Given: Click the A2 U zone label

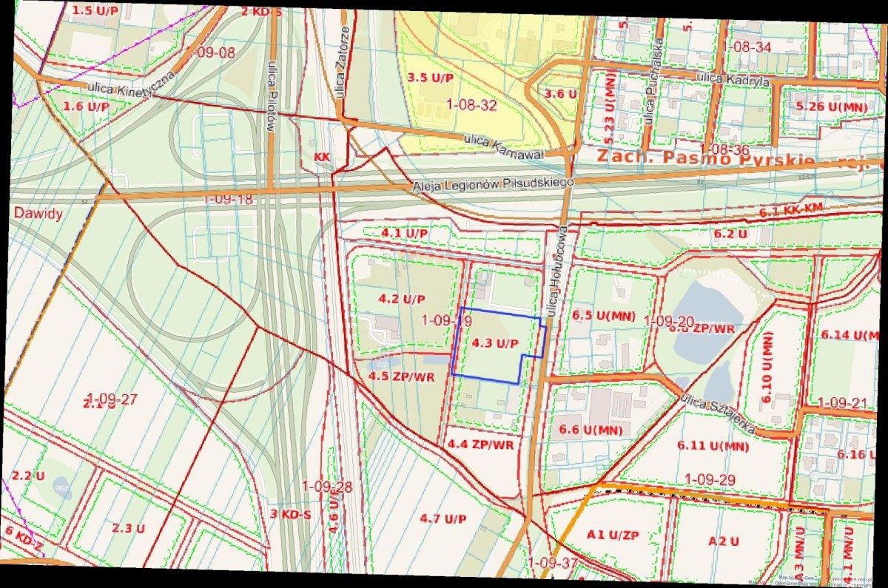Looking at the screenshot, I should click(723, 541).
